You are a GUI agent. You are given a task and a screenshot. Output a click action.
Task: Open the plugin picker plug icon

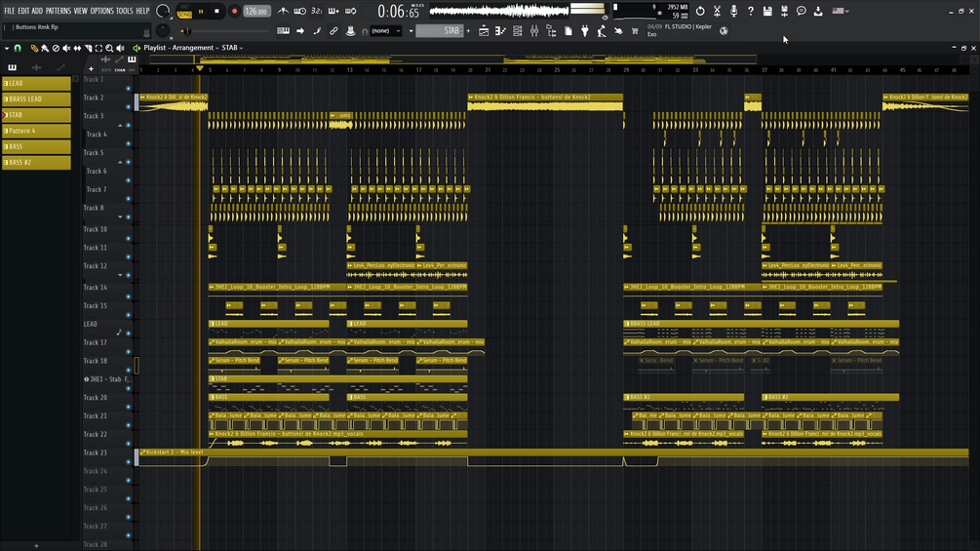click(585, 30)
